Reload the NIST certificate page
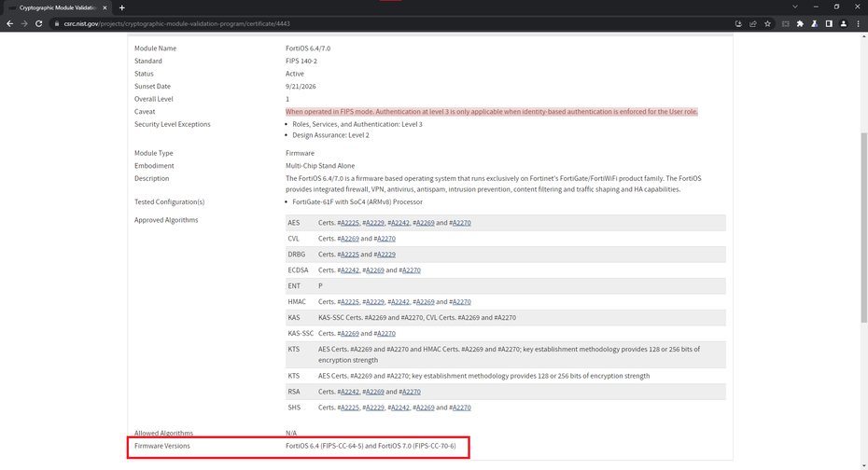The image size is (868, 470). click(x=38, y=23)
